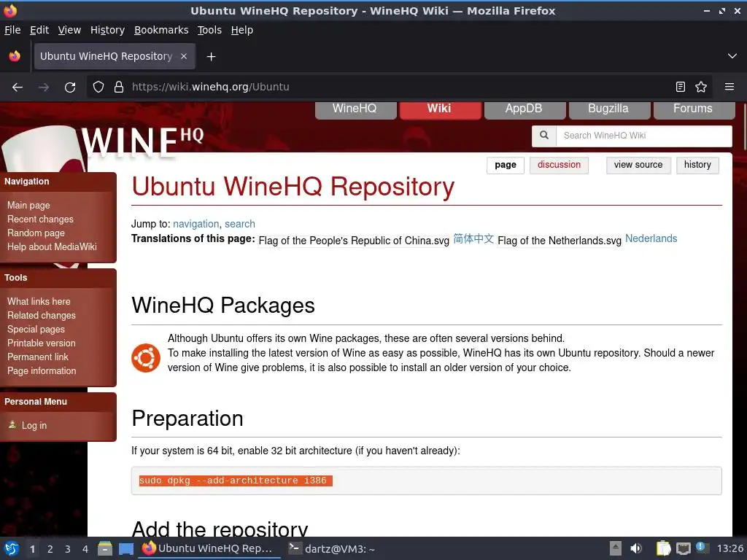The width and height of the screenshot is (747, 560).
Task: Go back using the browser back arrow
Action: point(18,87)
